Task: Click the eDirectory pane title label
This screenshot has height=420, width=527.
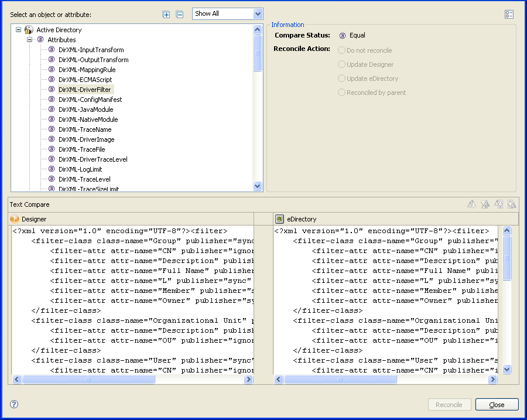Action: tap(302, 219)
